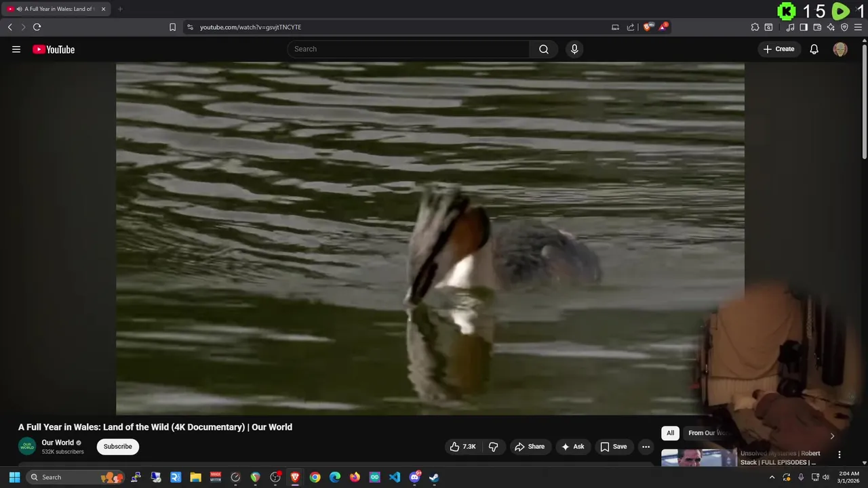Image resolution: width=868 pixels, height=488 pixels.
Task: Click the Ask button
Action: click(572, 447)
